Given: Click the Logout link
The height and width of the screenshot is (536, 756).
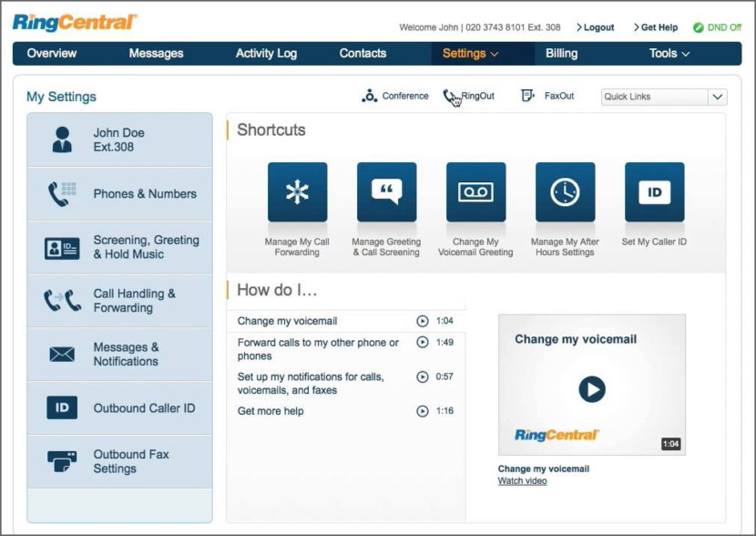Looking at the screenshot, I should click(596, 27).
